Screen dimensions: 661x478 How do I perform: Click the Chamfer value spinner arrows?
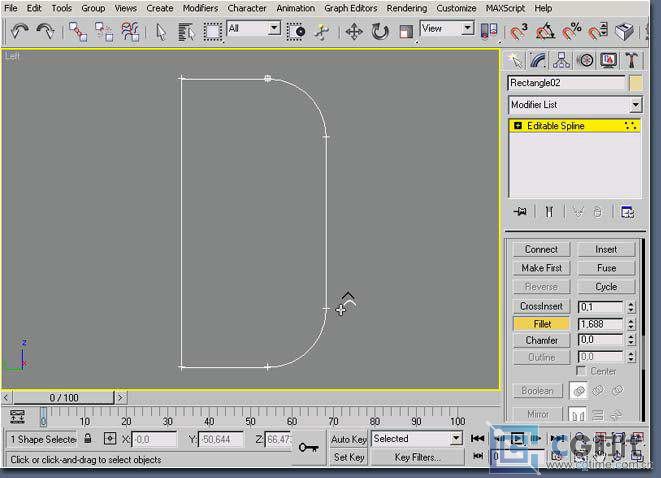tap(631, 340)
